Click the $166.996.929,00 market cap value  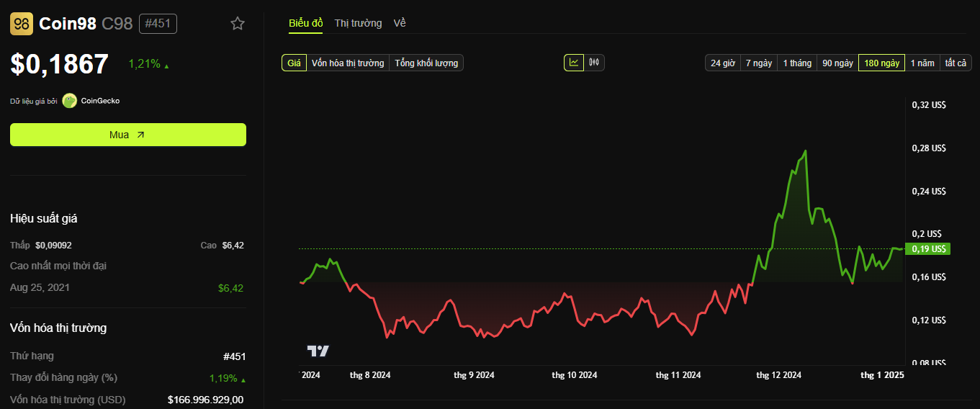click(x=205, y=400)
